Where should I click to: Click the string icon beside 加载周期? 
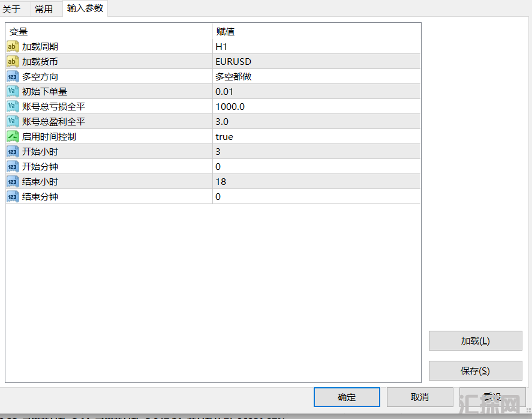(x=13, y=46)
